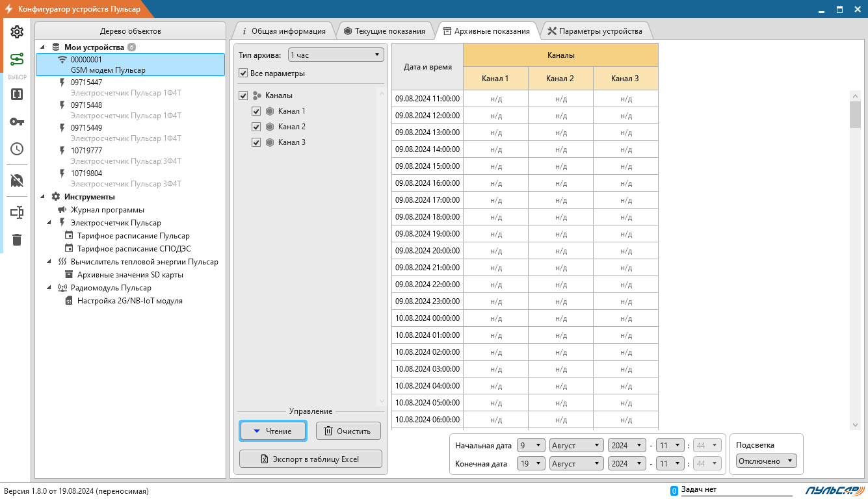Select GSM модем Пульсар device row
The image size is (868, 499).
click(130, 65)
